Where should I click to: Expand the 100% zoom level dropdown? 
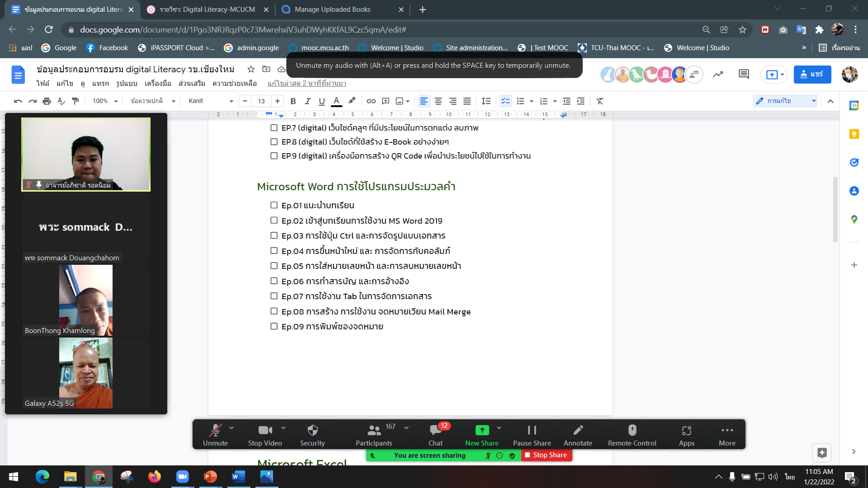pos(105,101)
